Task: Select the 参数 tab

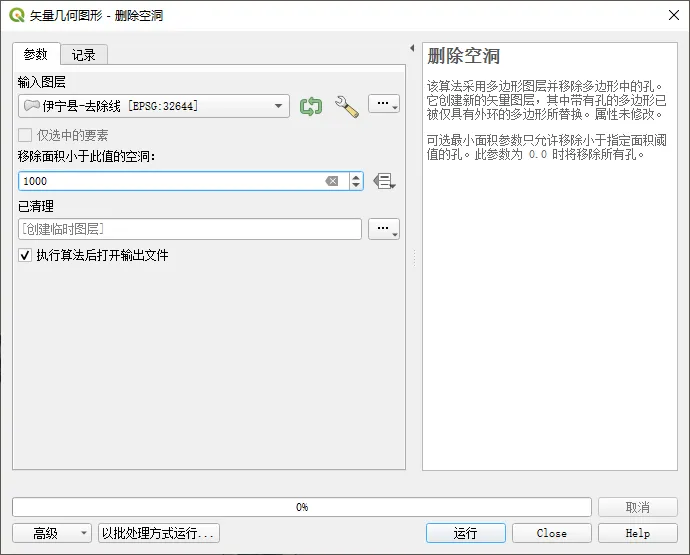Action: 36,55
